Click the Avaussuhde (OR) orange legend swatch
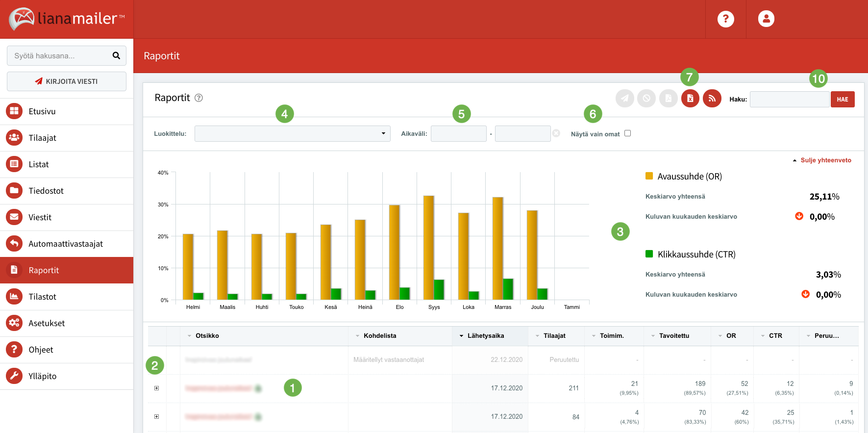The image size is (868, 433). (x=649, y=176)
